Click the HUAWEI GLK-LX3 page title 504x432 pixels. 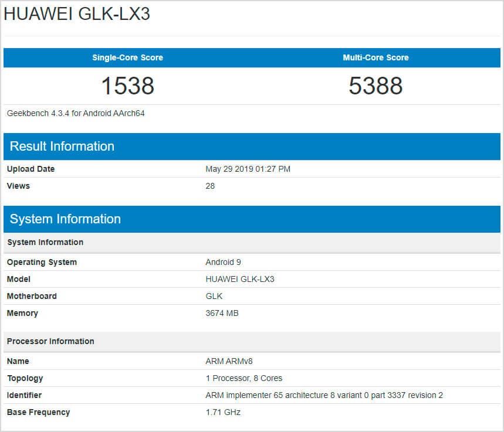77,14
